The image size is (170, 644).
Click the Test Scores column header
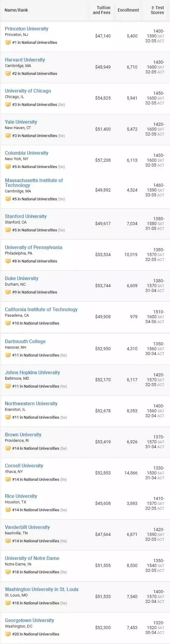point(157,10)
